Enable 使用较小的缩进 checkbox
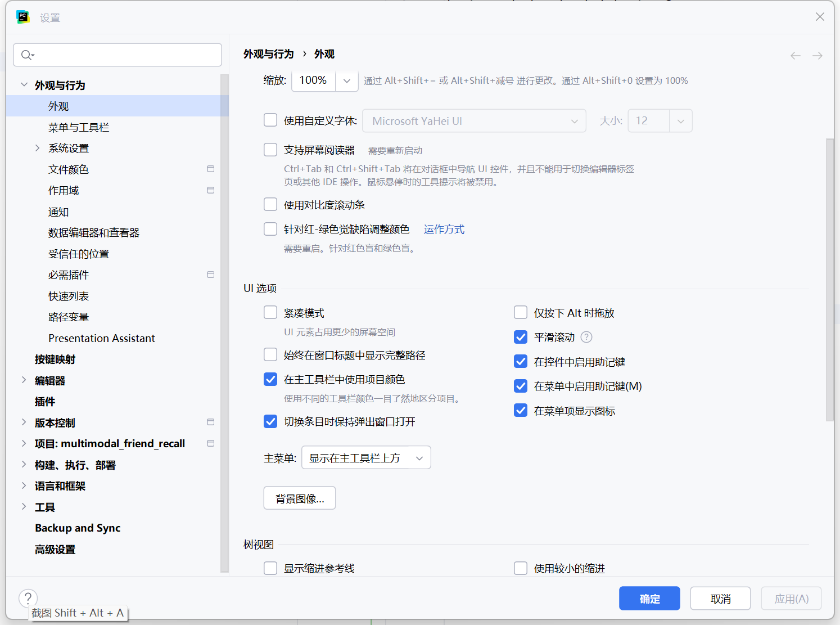 [521, 568]
